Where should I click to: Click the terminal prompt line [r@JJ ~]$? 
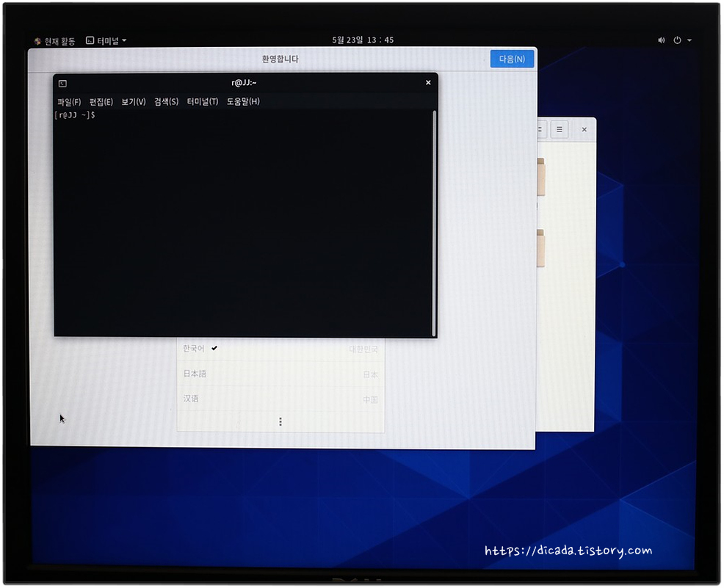pos(75,115)
